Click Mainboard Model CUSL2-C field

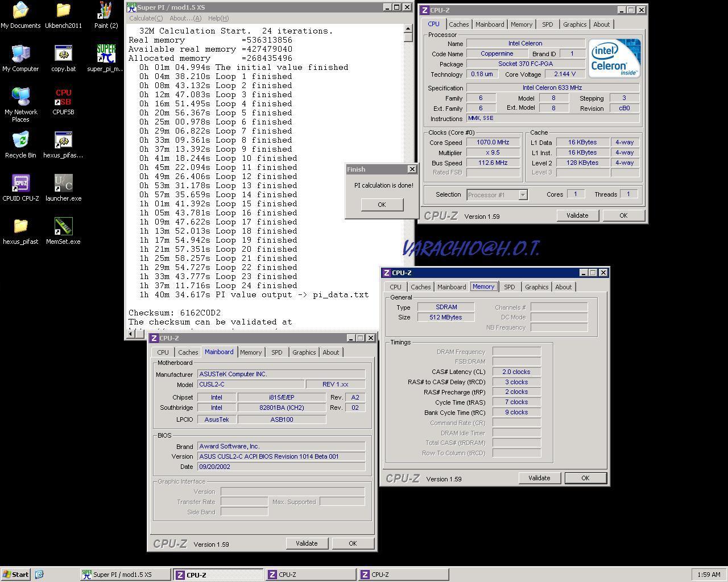250,384
